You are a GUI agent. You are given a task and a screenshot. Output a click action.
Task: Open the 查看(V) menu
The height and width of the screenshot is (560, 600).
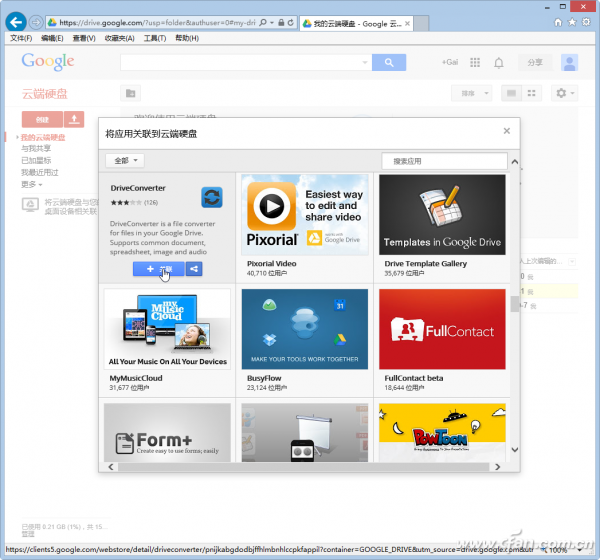tap(84, 38)
